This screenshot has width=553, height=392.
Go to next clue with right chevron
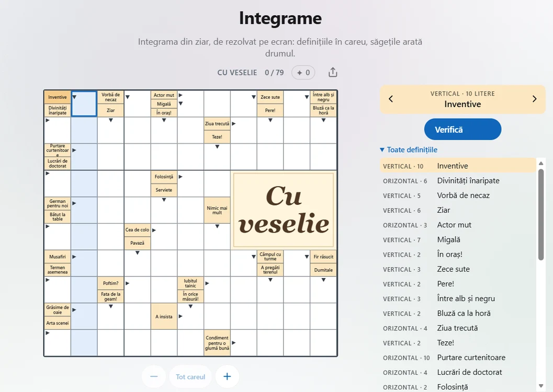(x=534, y=99)
